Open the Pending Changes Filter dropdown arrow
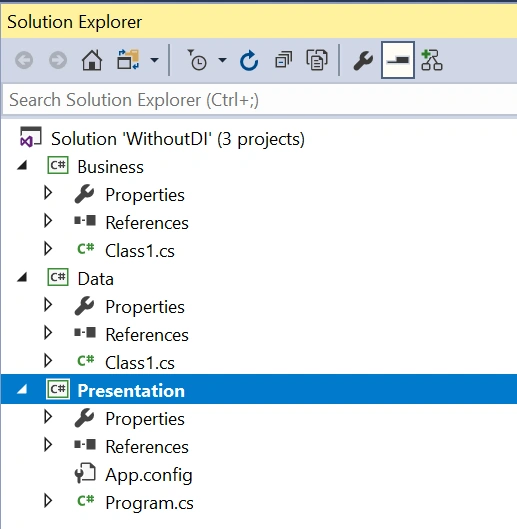The height and width of the screenshot is (529, 517). [x=222, y=60]
